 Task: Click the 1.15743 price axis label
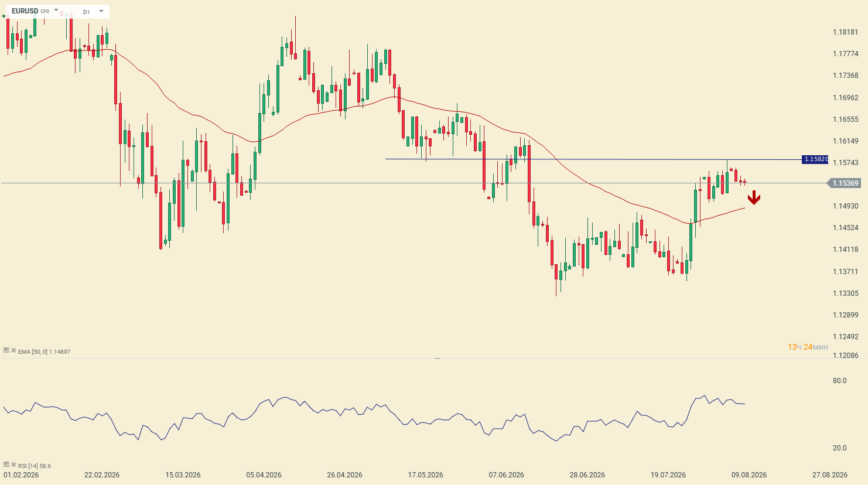point(845,163)
